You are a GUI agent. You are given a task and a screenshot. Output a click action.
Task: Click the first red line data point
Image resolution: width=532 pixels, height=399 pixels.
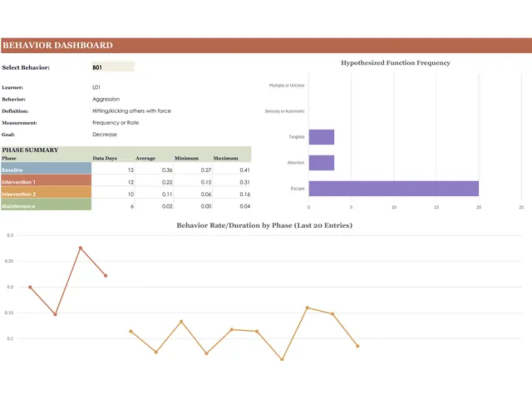[30, 287]
